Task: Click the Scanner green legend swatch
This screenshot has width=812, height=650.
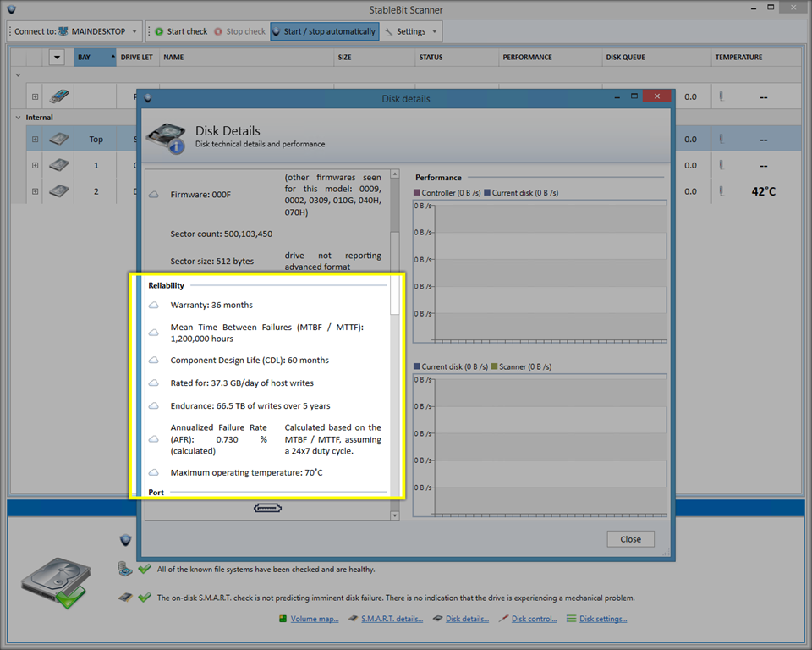Action: 494,366
